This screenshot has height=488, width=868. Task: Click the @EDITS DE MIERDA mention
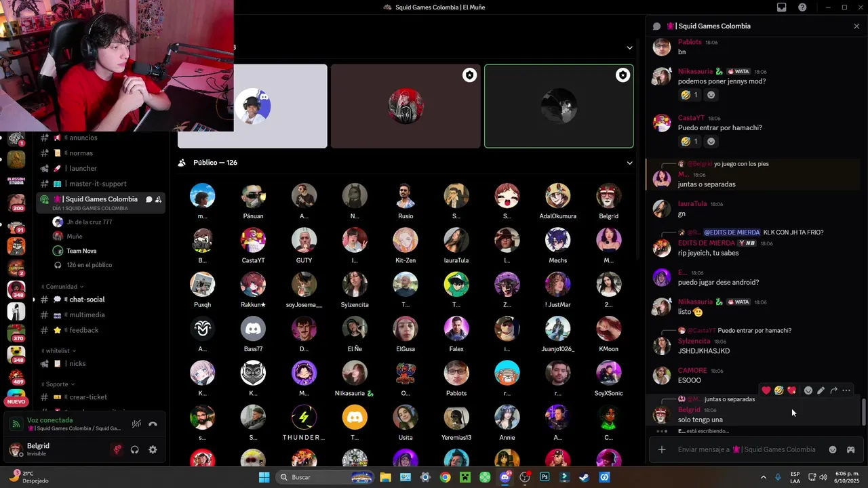732,232
